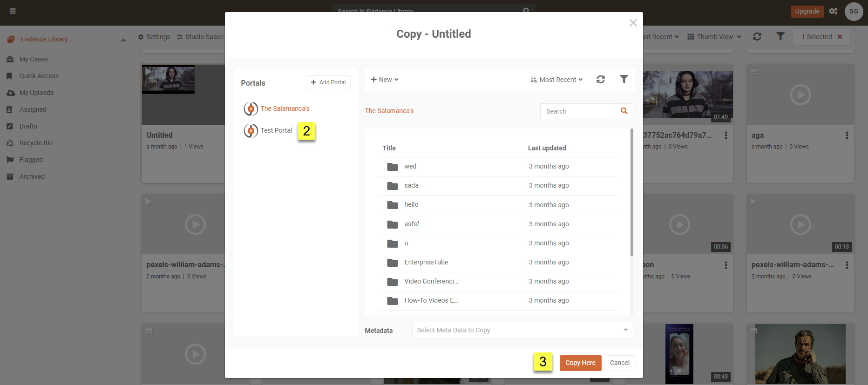Clear the '1 Selected' filter
868x385 pixels.
pyautogui.click(x=840, y=37)
